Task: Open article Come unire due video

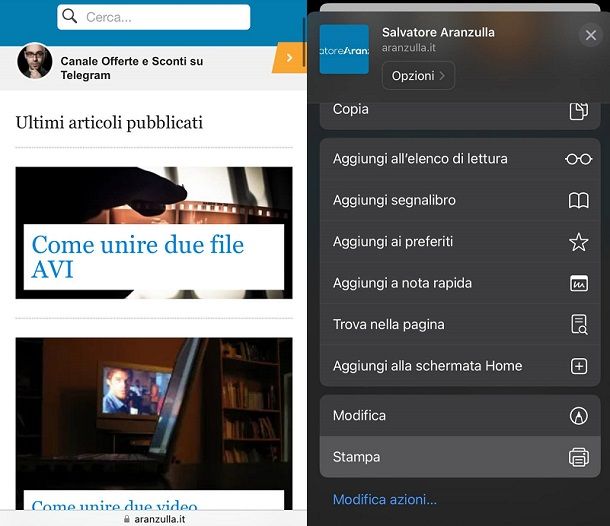Action: (114, 504)
